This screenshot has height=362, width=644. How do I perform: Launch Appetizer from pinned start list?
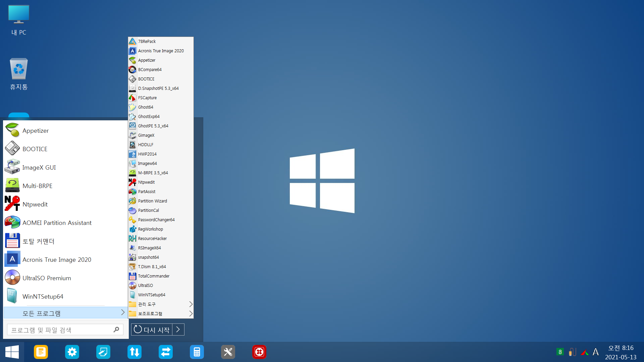tap(65, 130)
